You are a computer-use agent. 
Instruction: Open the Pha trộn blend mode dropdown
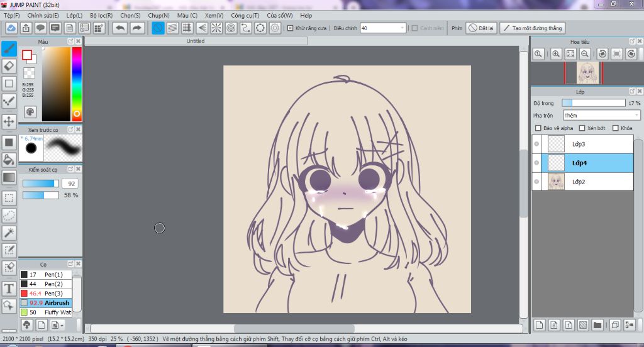coord(601,116)
